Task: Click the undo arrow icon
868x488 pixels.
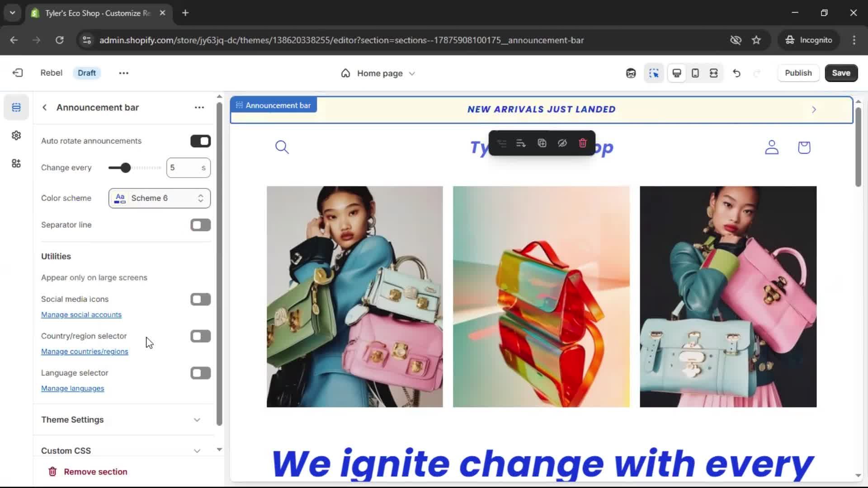Action: click(736, 73)
